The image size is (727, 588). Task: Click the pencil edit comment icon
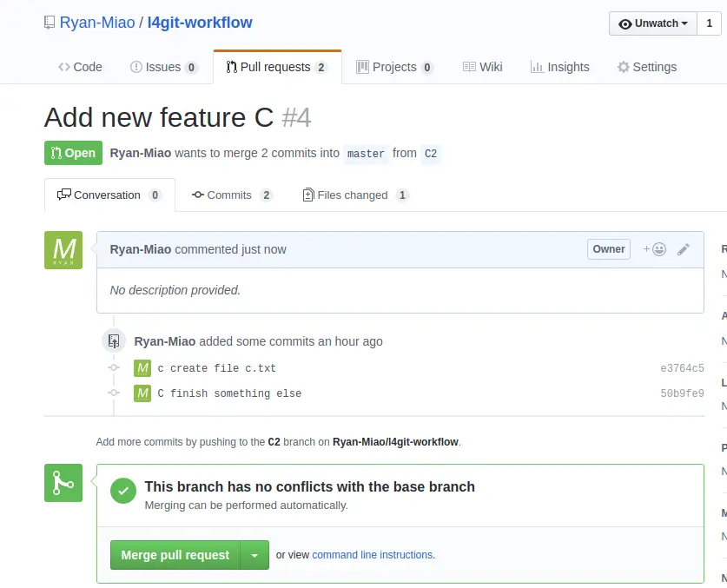tap(684, 249)
